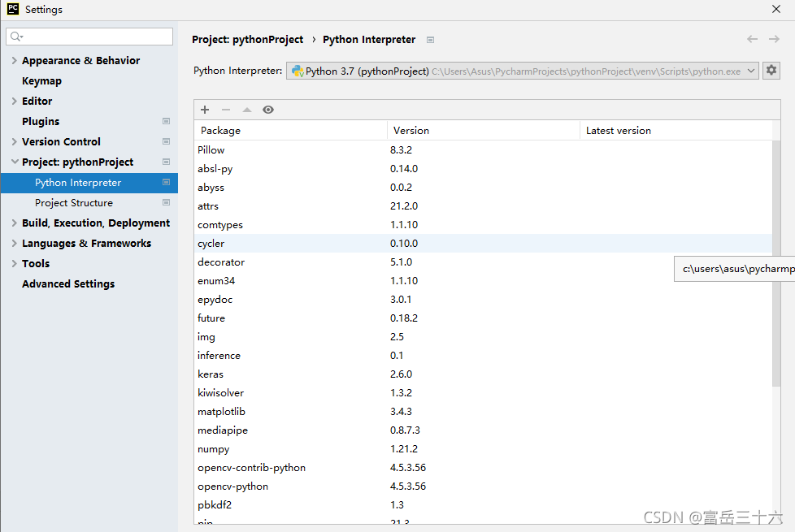Select the keras package row
This screenshot has width=795, height=532.
point(483,374)
